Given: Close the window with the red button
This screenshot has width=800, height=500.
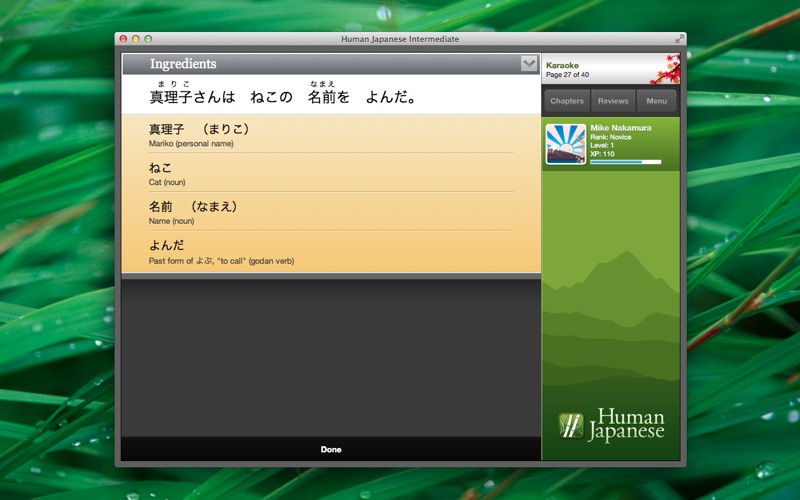Looking at the screenshot, I should tap(124, 38).
